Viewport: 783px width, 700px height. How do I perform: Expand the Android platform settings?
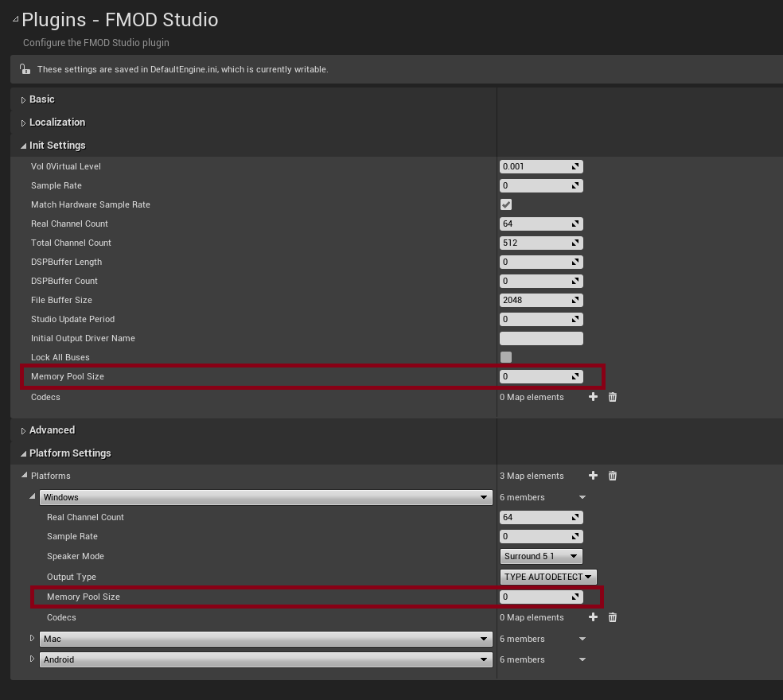(x=32, y=659)
